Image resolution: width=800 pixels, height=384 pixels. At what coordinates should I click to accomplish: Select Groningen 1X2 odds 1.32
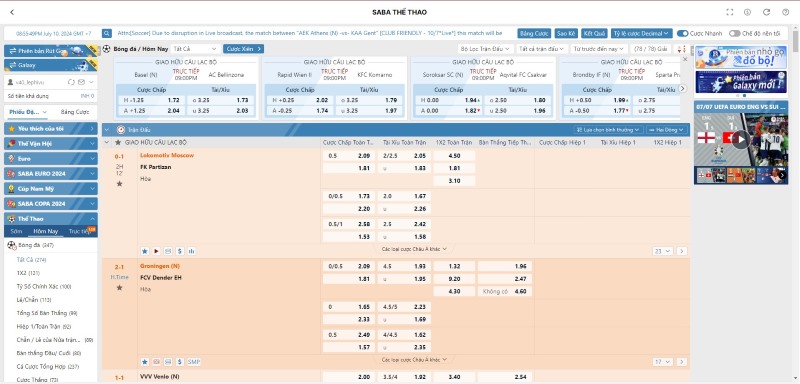(x=454, y=266)
